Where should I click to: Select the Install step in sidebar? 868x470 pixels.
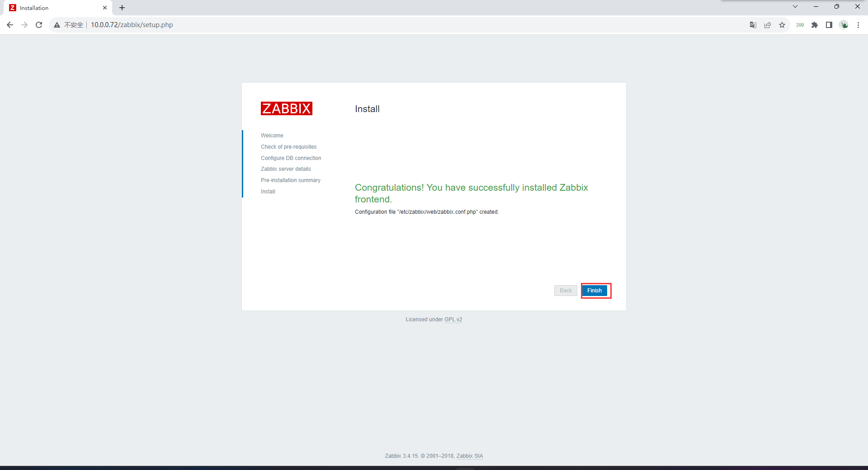268,192
